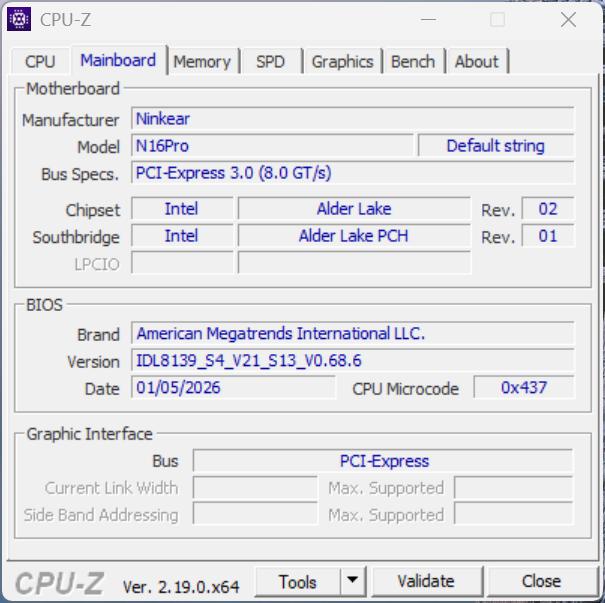The width and height of the screenshot is (605, 603).
Task: Select BIOS version IDL8139_S4_V21_S13_V0.68.6
Action: click(x=353, y=360)
